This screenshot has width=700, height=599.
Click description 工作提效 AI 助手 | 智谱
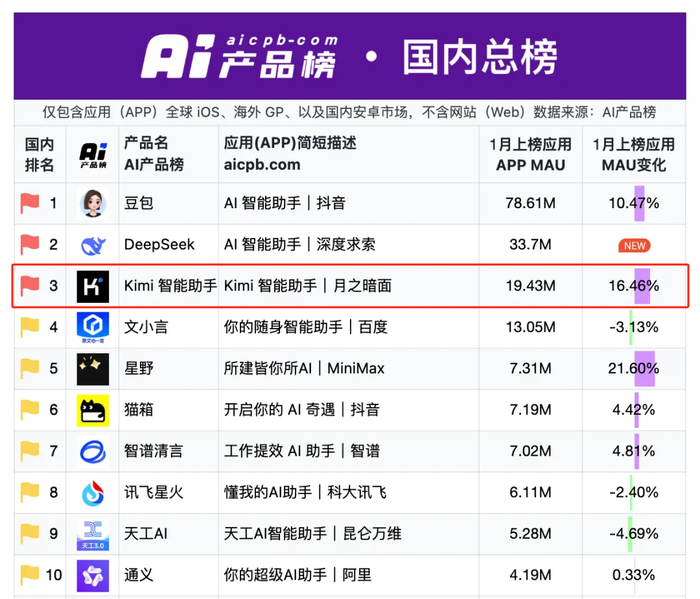[x=302, y=451]
